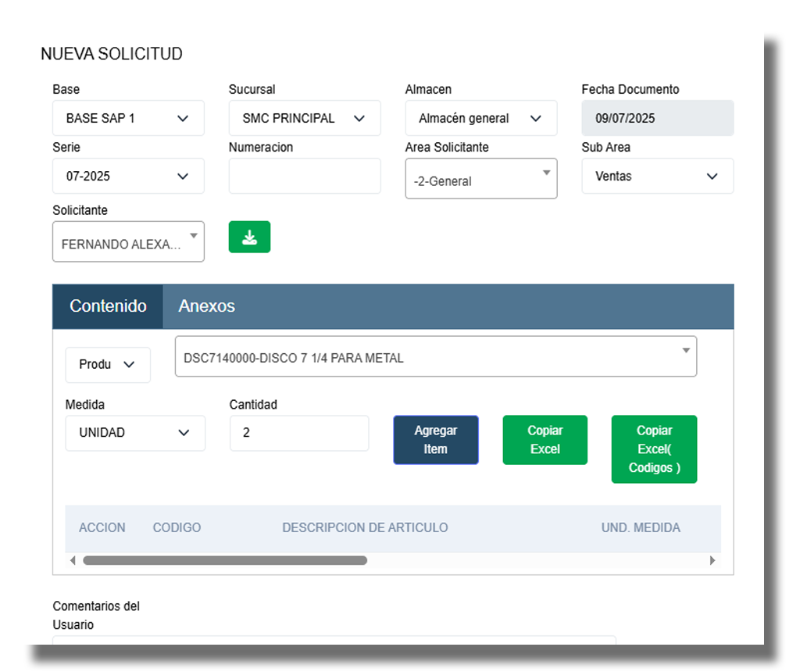Expand the Sucursal SMC PRINCIPAL dropdown
This screenshot has width=800, height=672.
[305, 118]
